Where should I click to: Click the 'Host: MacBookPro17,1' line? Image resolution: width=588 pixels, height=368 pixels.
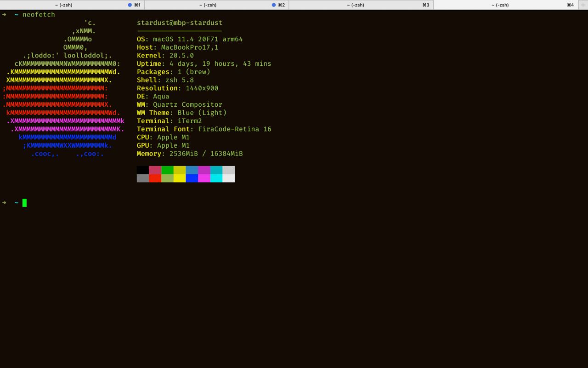tap(178, 47)
